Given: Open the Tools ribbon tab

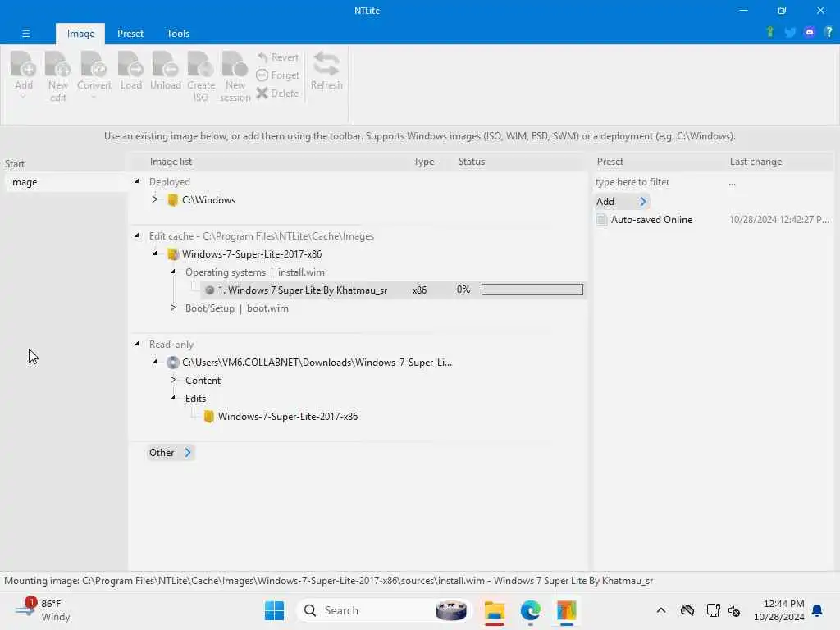Looking at the screenshot, I should coord(178,33).
